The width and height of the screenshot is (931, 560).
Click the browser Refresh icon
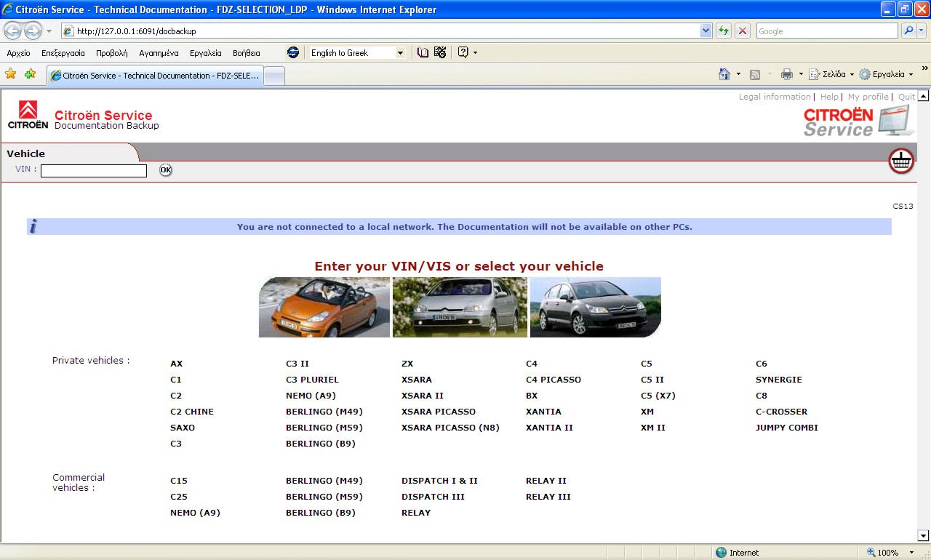[x=723, y=31]
